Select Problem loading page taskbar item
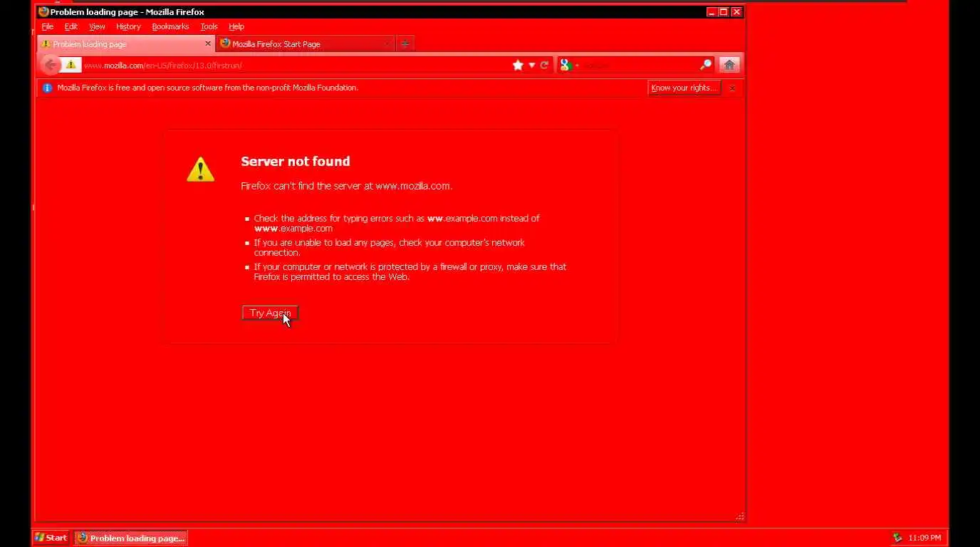Screen dimensions: 980x547 (131, 538)
